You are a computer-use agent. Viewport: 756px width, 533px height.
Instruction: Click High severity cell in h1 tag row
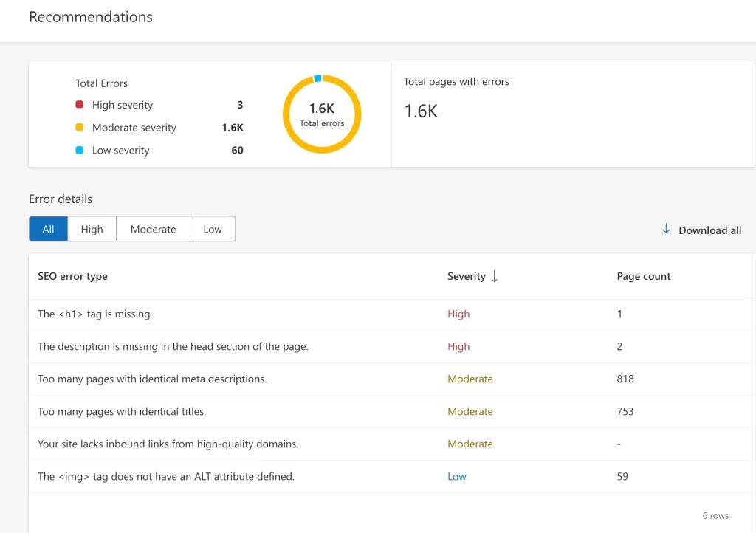[458, 314]
